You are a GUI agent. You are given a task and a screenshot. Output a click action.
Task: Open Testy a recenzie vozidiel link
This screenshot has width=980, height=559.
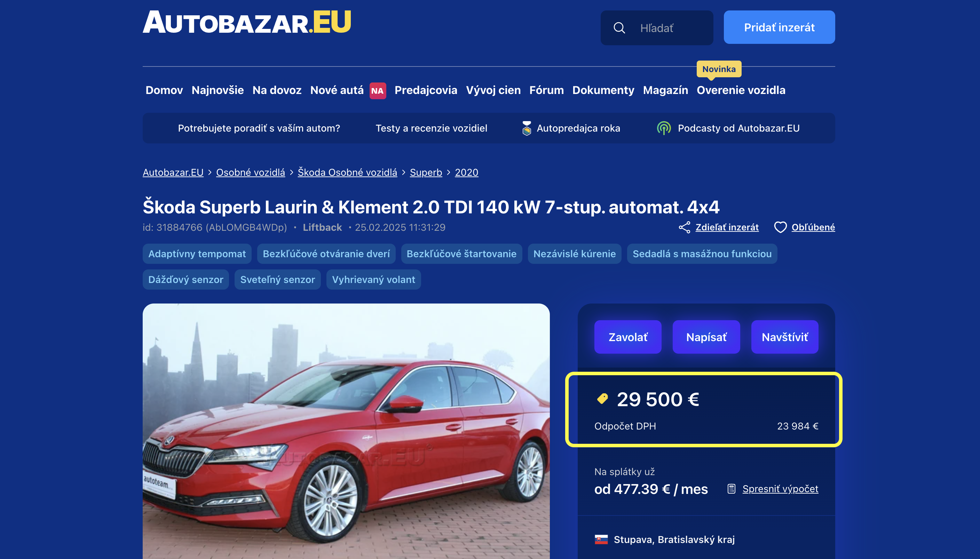coord(432,128)
